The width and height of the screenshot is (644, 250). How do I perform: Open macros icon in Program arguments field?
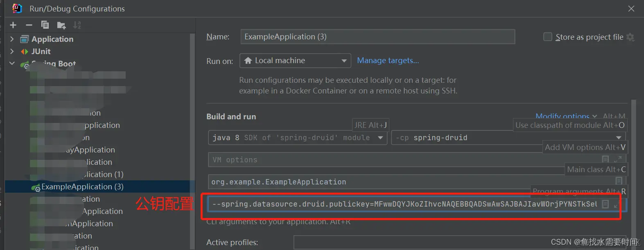pyautogui.click(x=606, y=204)
